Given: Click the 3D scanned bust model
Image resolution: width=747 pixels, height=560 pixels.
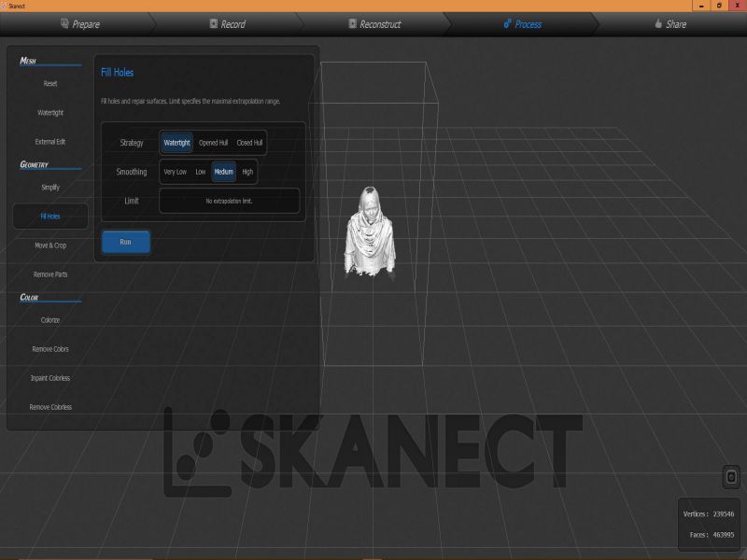Looking at the screenshot, I should [370, 231].
